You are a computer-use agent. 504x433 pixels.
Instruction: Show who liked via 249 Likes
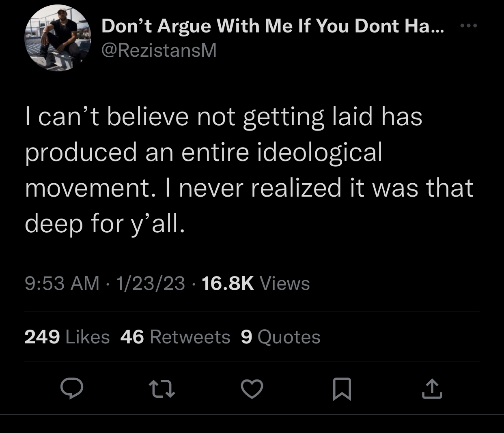point(67,337)
